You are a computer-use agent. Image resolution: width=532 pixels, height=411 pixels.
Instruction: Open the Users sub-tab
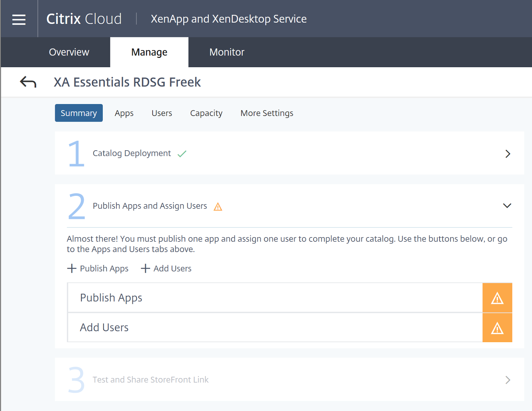point(162,113)
